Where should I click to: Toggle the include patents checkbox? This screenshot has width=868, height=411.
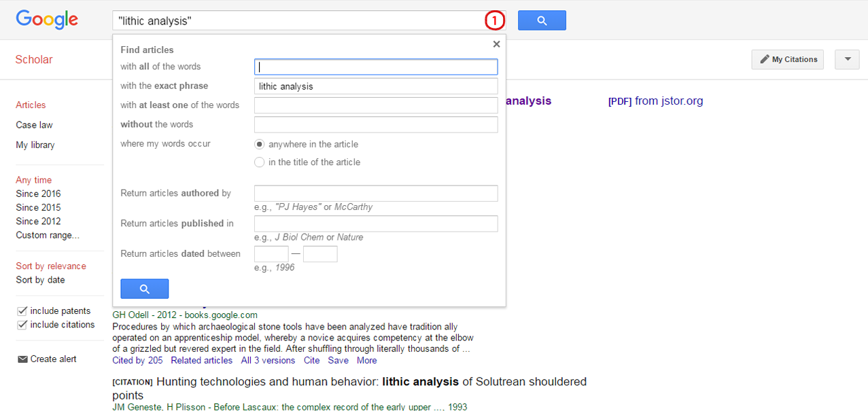pyautogui.click(x=22, y=311)
